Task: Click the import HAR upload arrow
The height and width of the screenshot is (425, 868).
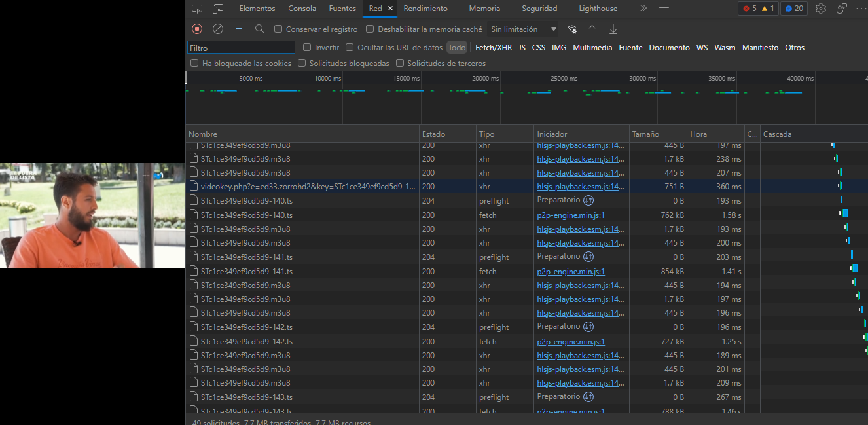Action: tap(592, 29)
